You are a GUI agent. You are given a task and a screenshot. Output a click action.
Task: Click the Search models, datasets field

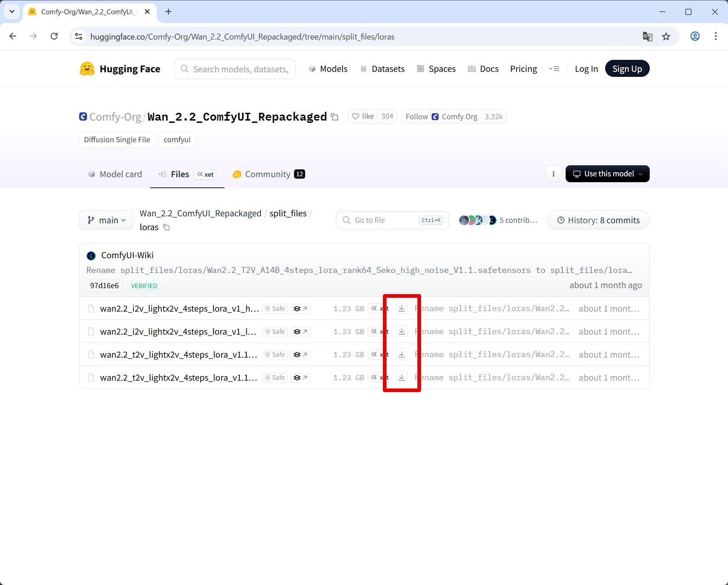(235, 69)
